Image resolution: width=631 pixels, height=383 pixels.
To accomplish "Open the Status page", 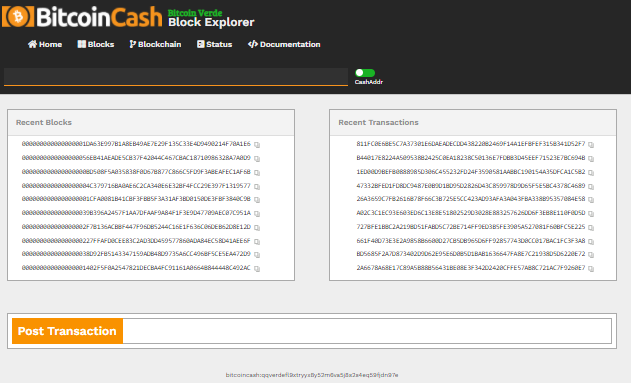I will pyautogui.click(x=214, y=44).
